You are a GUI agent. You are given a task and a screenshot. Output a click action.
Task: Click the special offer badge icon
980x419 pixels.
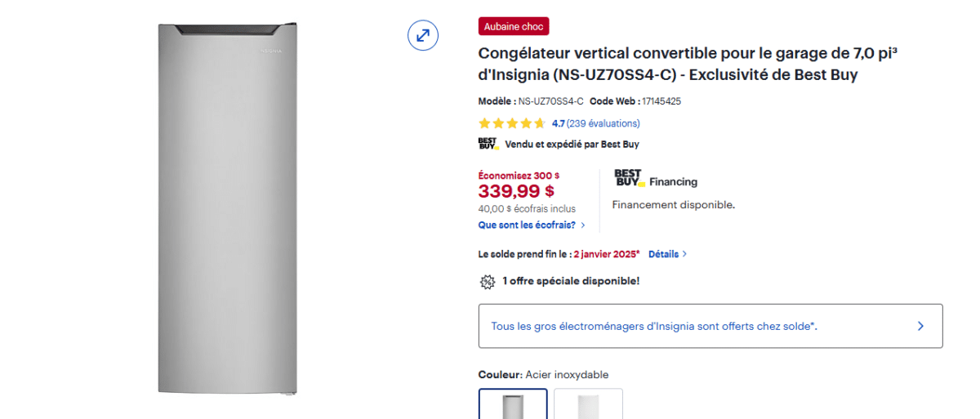point(487,281)
